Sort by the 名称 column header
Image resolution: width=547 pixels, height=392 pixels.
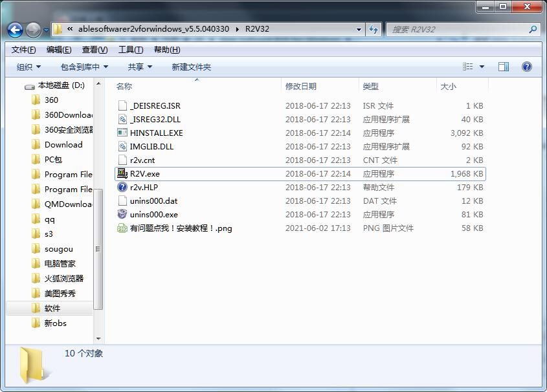point(196,86)
